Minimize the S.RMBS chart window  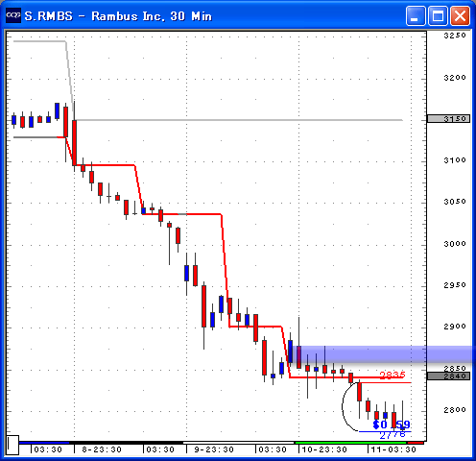[x=416, y=15]
